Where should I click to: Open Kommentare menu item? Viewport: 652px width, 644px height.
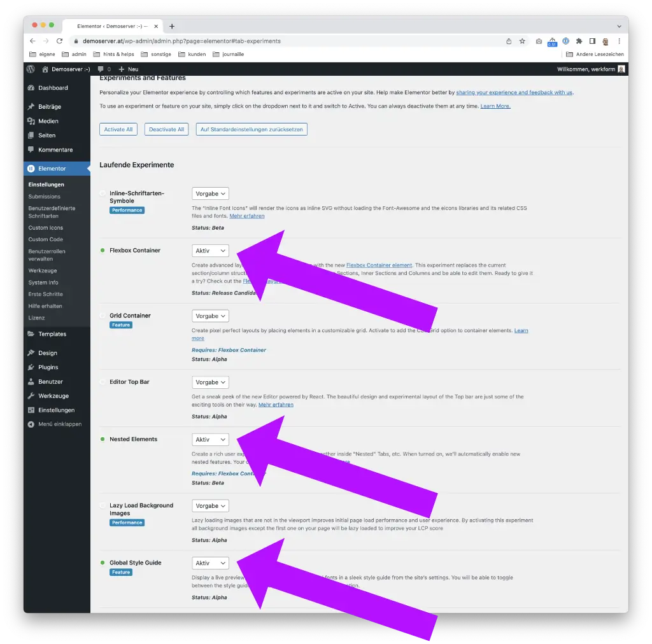coord(57,150)
